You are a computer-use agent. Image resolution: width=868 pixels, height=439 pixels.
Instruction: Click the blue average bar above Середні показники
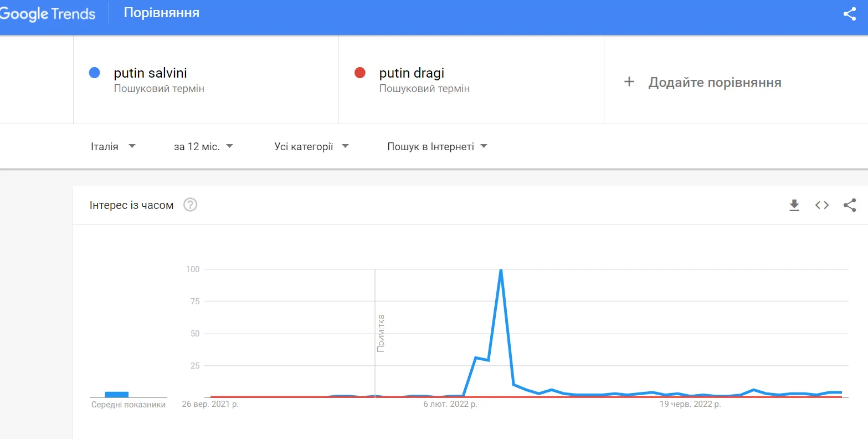pos(117,394)
